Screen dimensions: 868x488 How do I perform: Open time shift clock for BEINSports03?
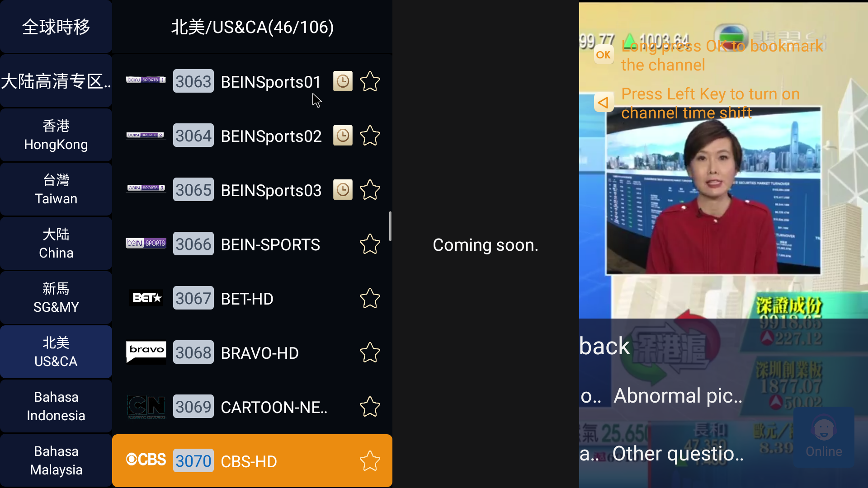click(x=343, y=190)
